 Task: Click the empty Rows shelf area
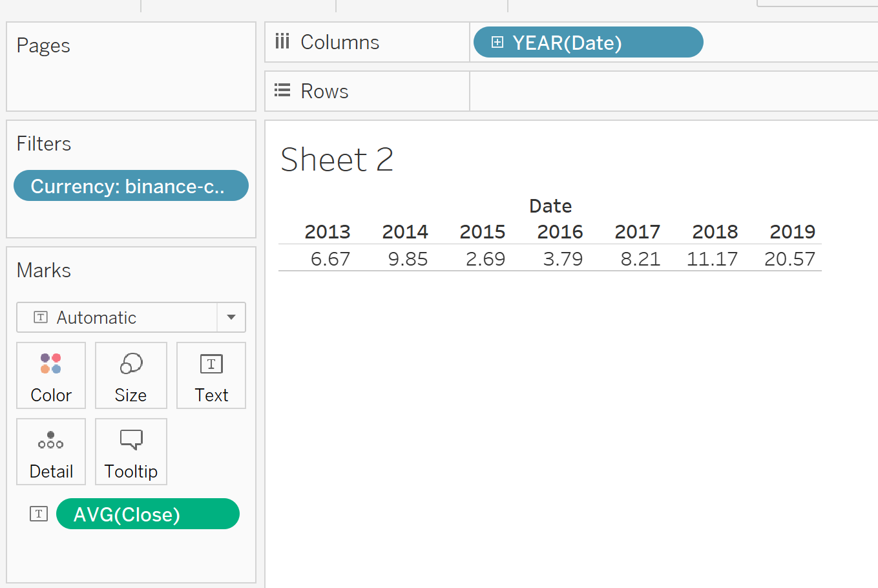672,91
